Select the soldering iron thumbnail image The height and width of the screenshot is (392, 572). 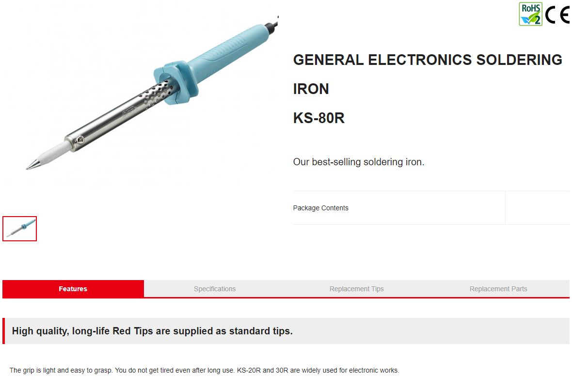(20, 229)
